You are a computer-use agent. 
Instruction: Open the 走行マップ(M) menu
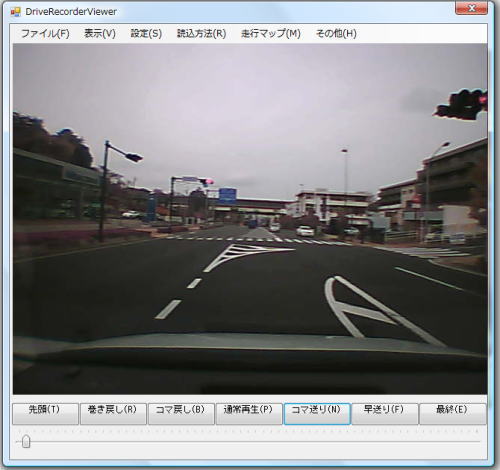click(271, 34)
